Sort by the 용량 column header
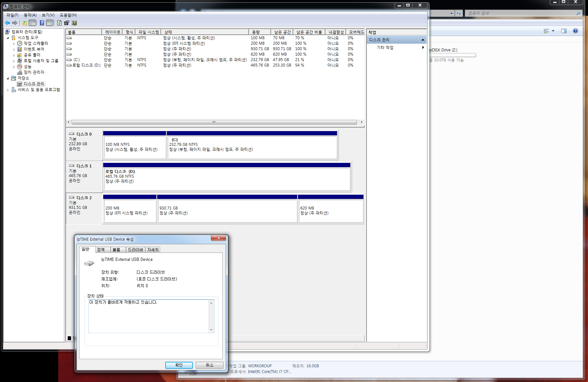 click(x=260, y=32)
